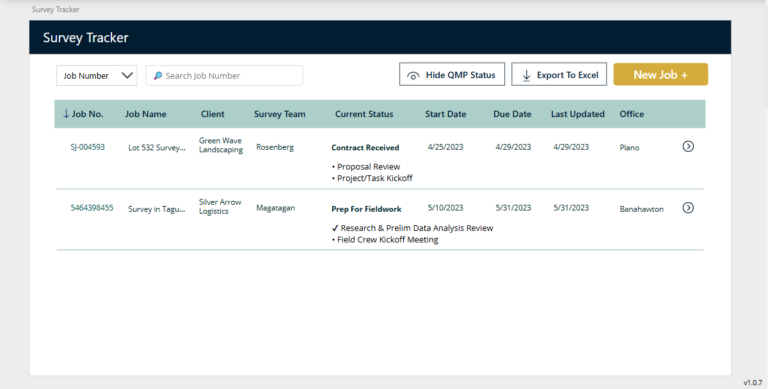The width and height of the screenshot is (768, 389).
Task: Open job link SJ-004593
Action: [88, 147]
